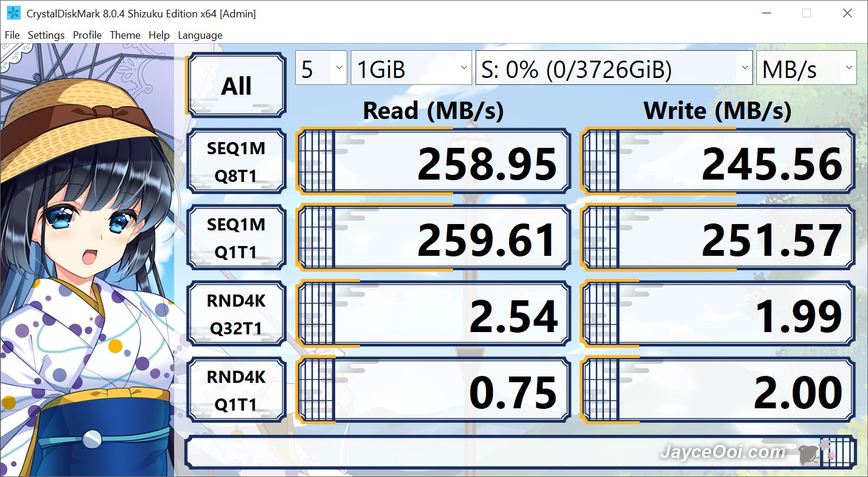Run the SEQ1M Q8T1 test

pyautogui.click(x=236, y=161)
